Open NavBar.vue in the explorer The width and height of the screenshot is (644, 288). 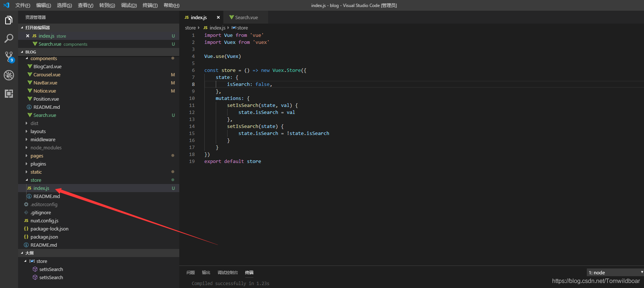[99, 83]
